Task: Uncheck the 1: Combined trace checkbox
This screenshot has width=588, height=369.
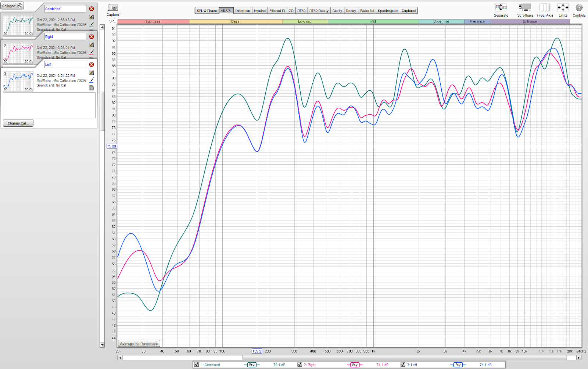Action: click(x=197, y=365)
